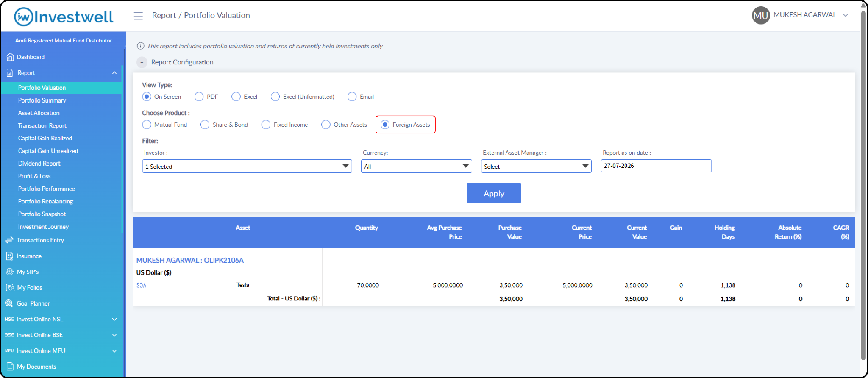Image resolution: width=868 pixels, height=378 pixels.
Task: Click the MFU badge icon
Action: click(x=9, y=351)
